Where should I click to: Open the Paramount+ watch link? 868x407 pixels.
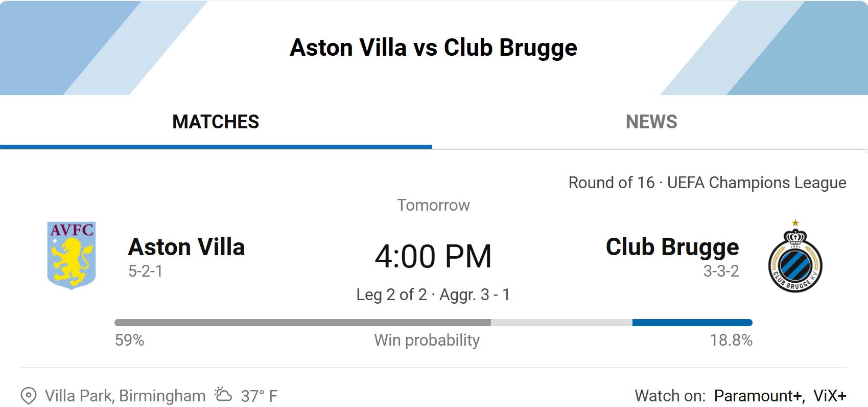759,396
